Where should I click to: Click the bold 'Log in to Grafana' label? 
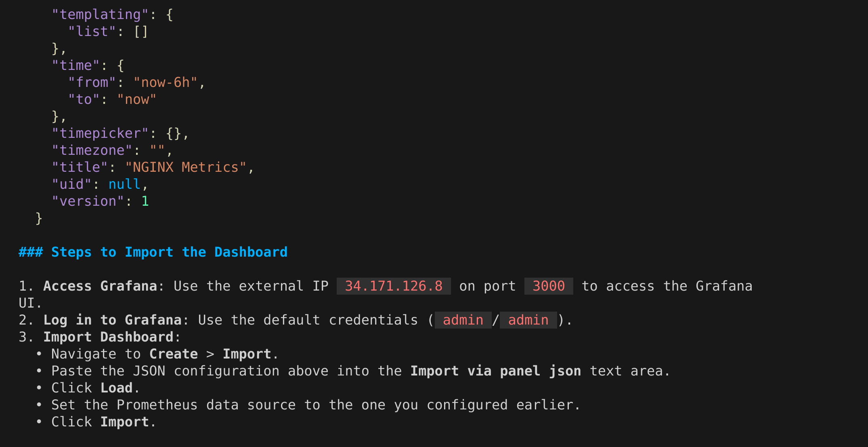coord(112,320)
